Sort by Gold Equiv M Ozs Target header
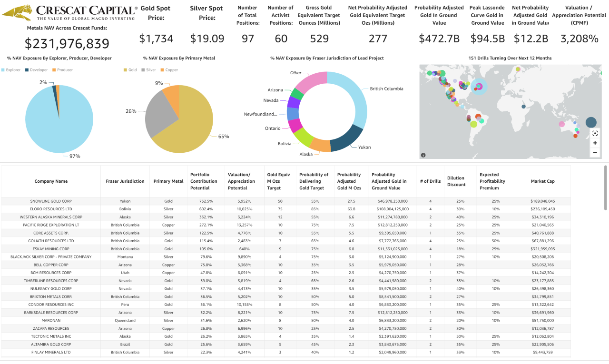The width and height of the screenshot is (609, 364). tap(280, 181)
